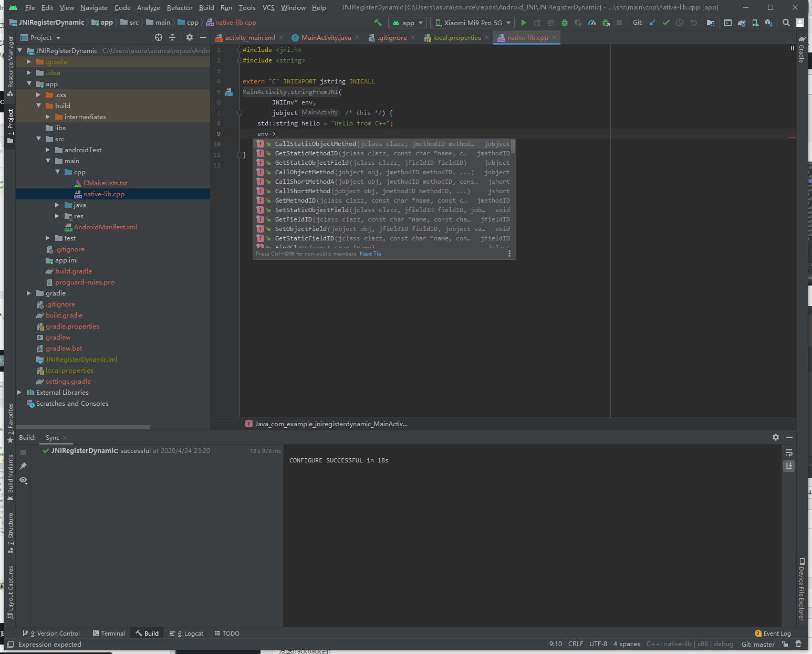
Task: Click the Project panel settings gear
Action: click(190, 37)
